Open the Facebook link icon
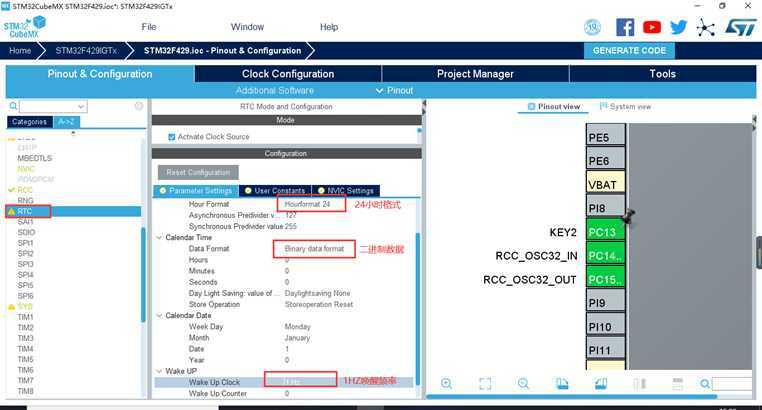The height and width of the screenshot is (410, 762). pyautogui.click(x=625, y=27)
